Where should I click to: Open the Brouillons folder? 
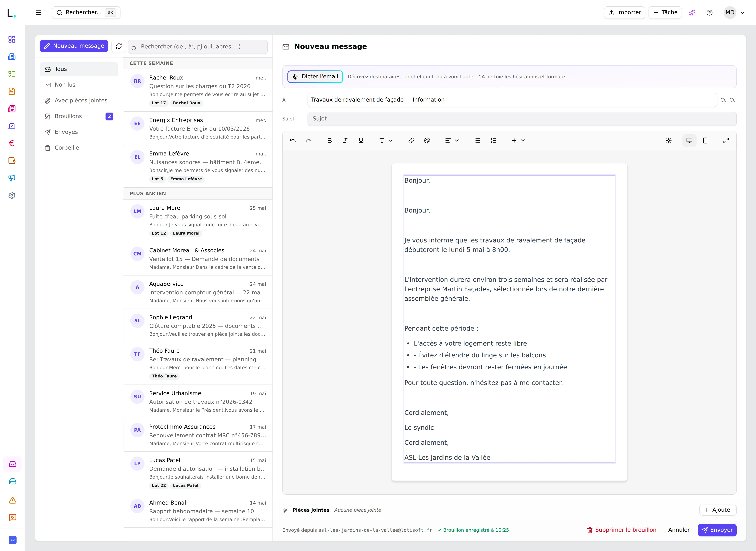click(x=79, y=116)
